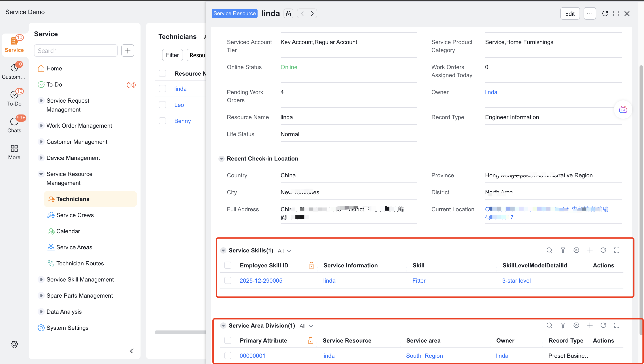This screenshot has height=364, width=644.
Task: Search within Service Skills list
Action: click(x=549, y=250)
